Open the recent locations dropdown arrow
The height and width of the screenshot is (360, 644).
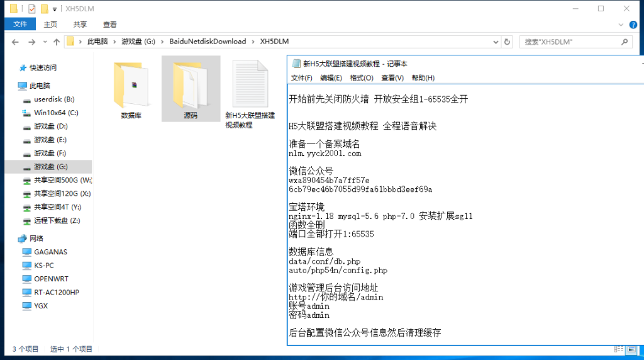point(45,42)
